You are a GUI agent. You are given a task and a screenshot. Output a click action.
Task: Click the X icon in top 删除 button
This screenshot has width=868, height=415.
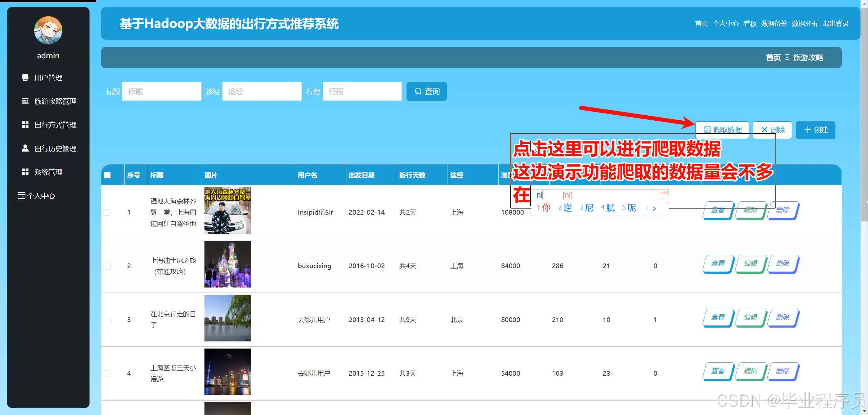coord(764,130)
